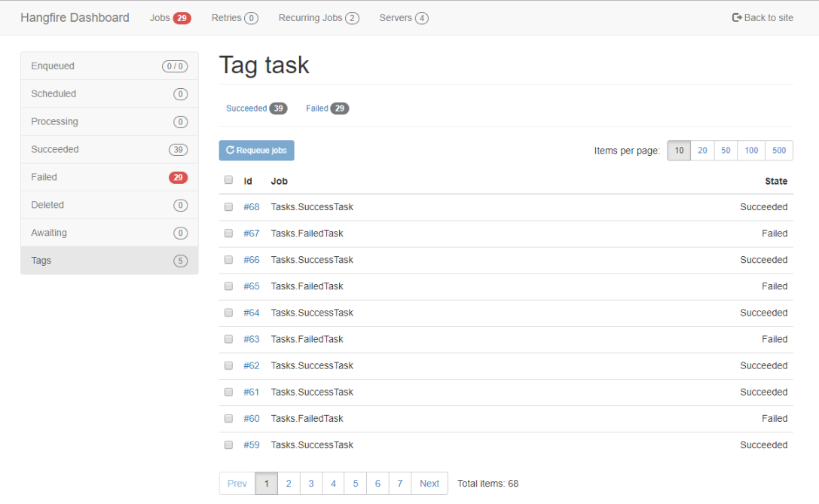Click the Failed state in row #65

(774, 286)
